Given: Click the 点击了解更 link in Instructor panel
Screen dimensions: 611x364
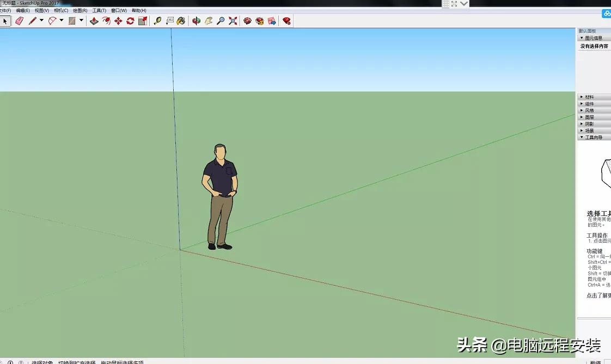Looking at the screenshot, I should point(597,295).
